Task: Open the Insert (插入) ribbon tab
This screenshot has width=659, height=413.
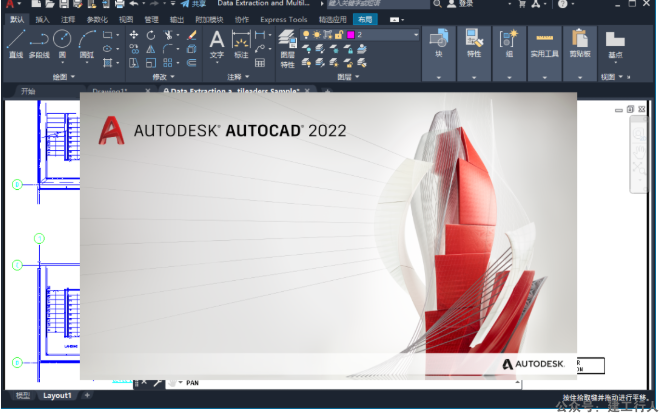Action: 42,19
